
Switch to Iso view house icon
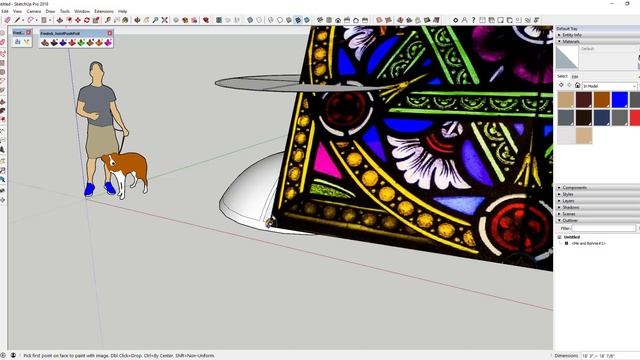(x=320, y=20)
